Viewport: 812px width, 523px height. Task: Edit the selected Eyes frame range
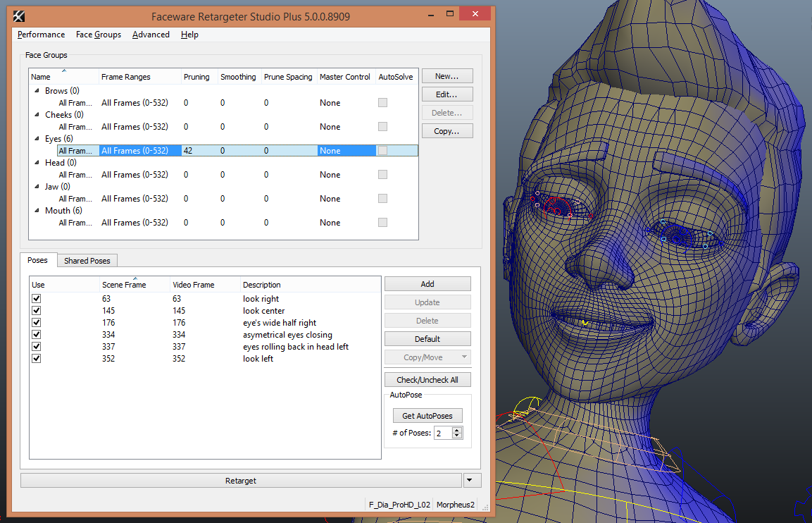tap(446, 94)
